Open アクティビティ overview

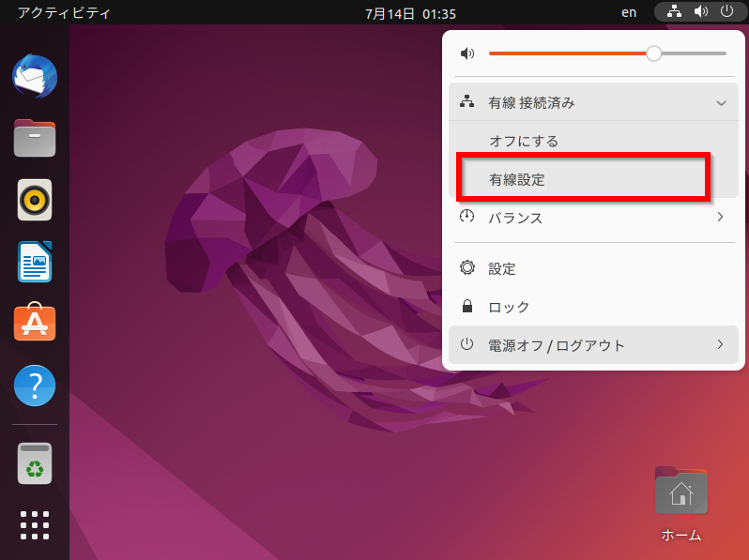click(x=64, y=12)
